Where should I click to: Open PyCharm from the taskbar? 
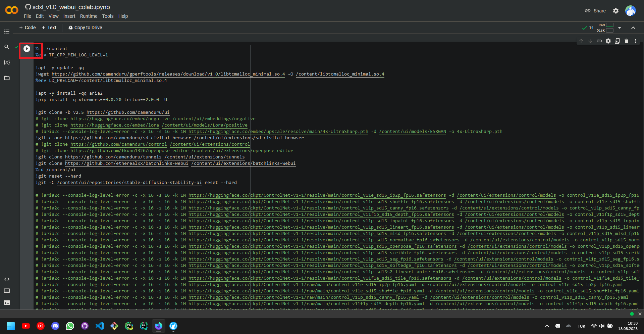click(x=129, y=326)
